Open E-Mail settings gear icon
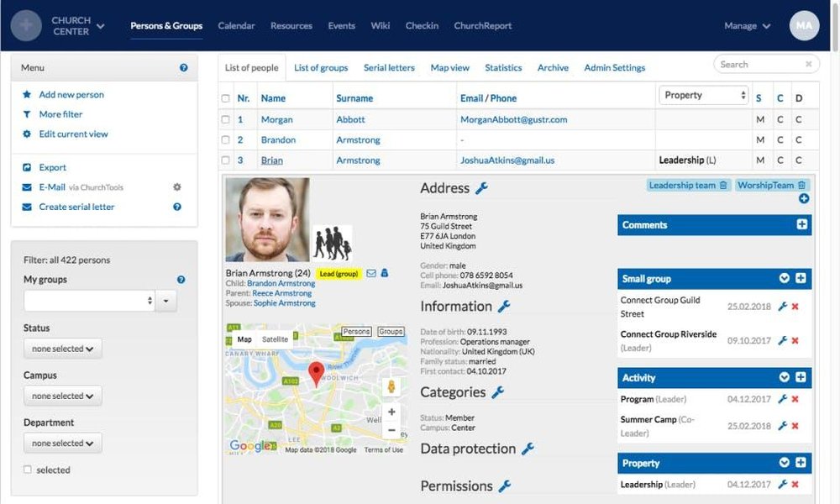Screen dimensions: 840x504 pyautogui.click(x=177, y=187)
